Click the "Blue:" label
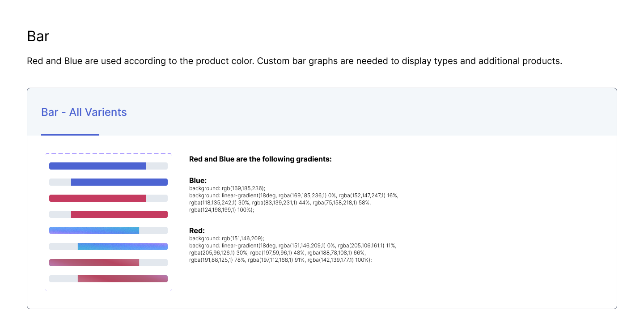644x336 pixels. click(x=198, y=181)
